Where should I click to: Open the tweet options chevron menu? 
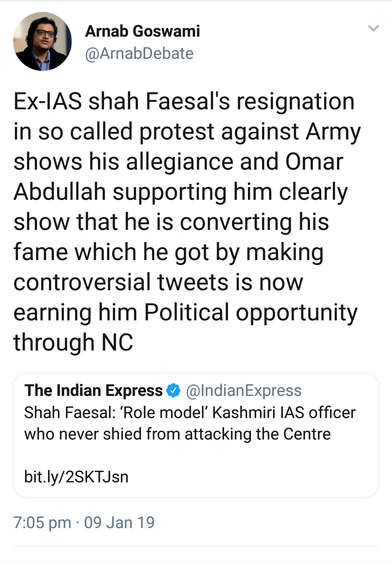(x=373, y=28)
